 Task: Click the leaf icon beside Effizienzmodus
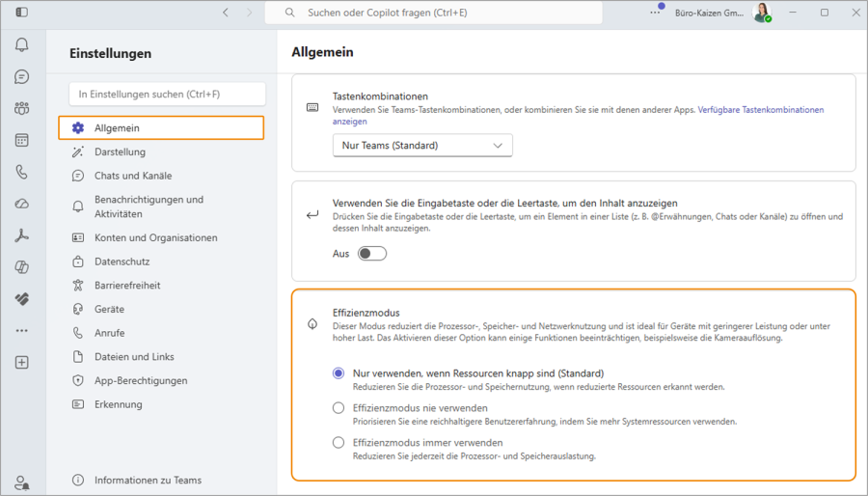(312, 324)
